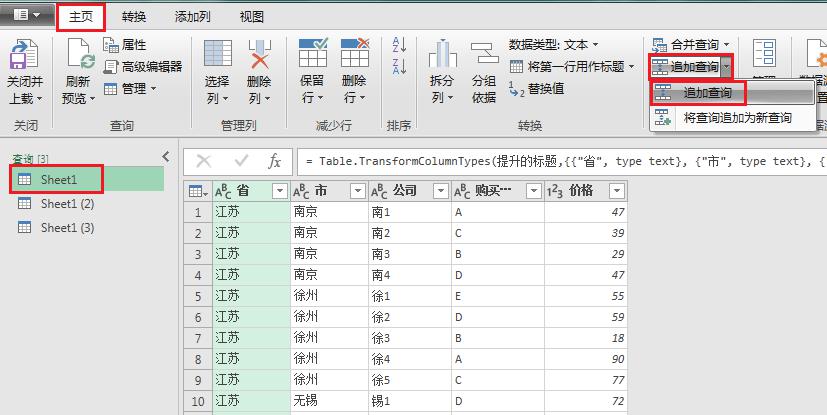
Task: Click the 123 type icon of column 价格
Action: [x=555, y=191]
